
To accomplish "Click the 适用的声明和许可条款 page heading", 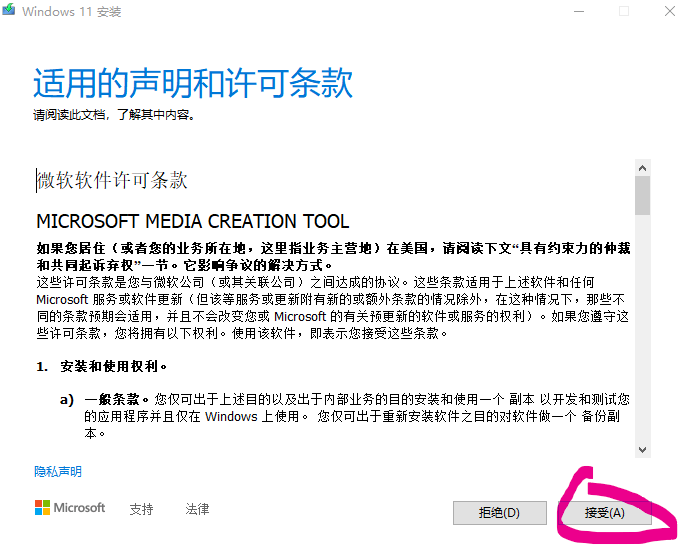I will point(193,83).
